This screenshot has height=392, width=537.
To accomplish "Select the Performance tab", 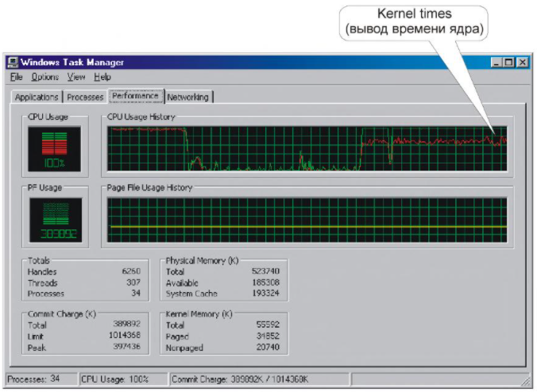I will (135, 96).
